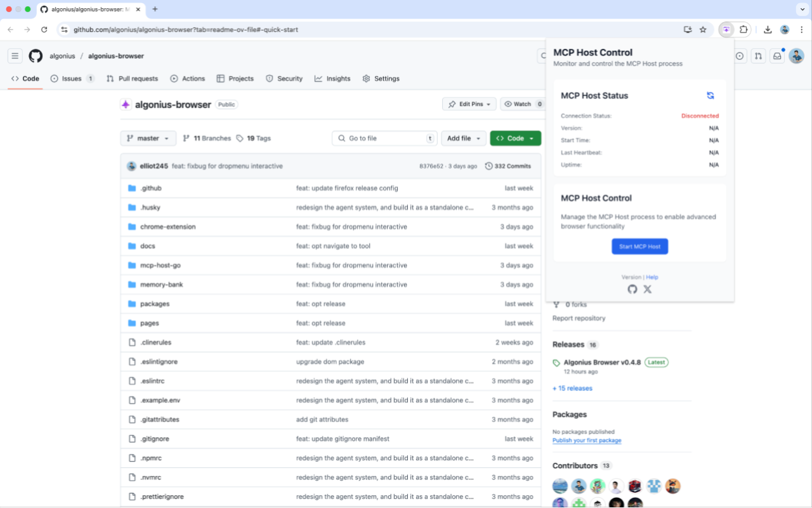
Task: Expand the Add file dropdown
Action: click(464, 138)
